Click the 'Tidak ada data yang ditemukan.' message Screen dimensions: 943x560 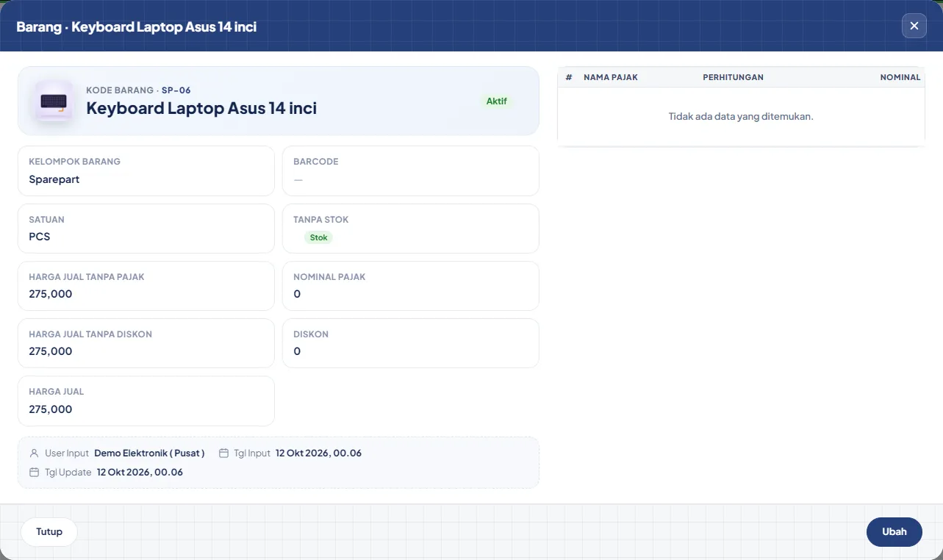click(741, 116)
